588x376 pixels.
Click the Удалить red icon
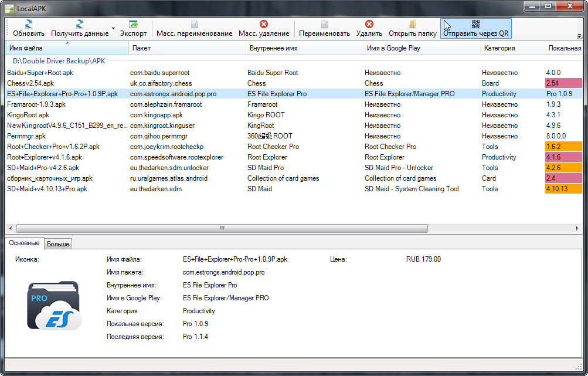point(369,24)
